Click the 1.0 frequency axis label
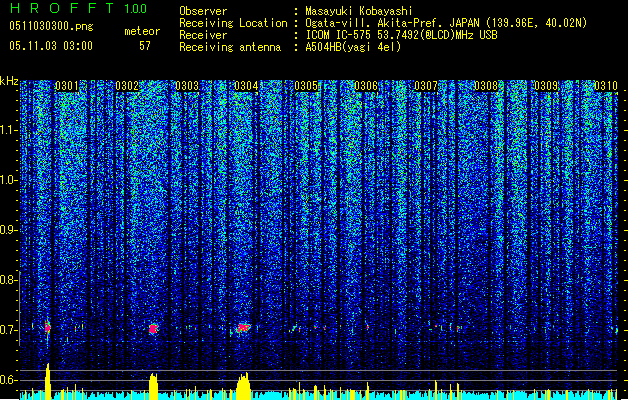Screen dimensions: 629x400 [x=9, y=180]
